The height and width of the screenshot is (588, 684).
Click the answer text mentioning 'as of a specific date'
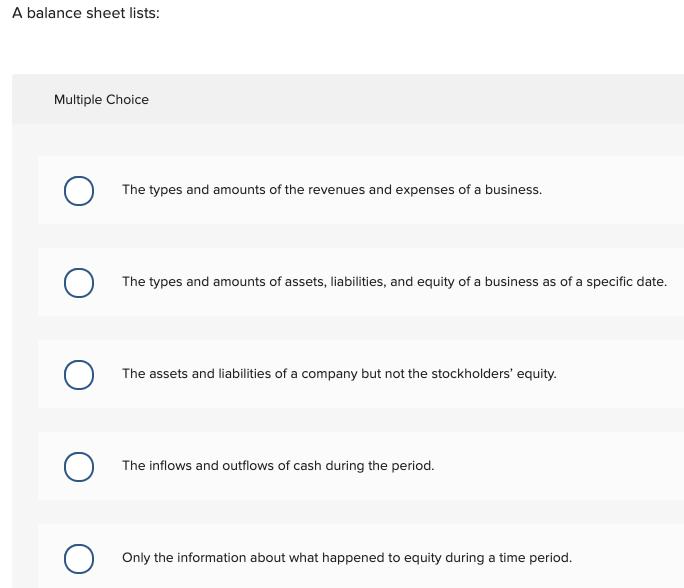point(394,282)
